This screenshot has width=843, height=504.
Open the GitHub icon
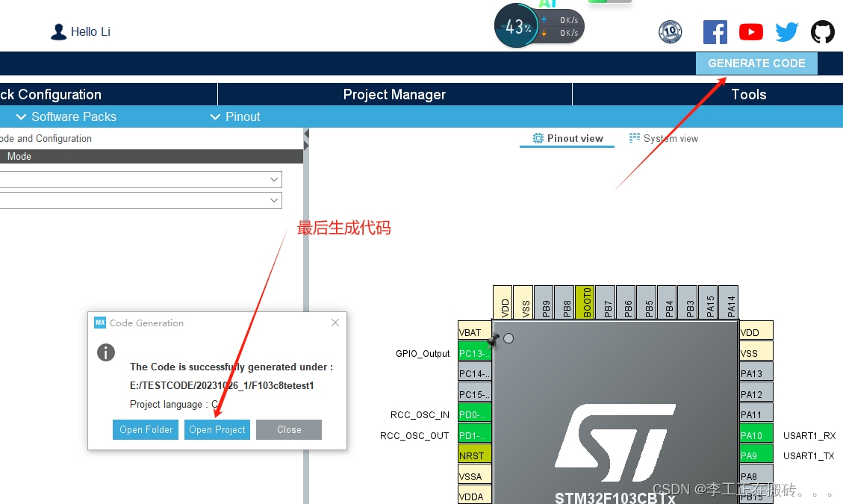(x=822, y=31)
